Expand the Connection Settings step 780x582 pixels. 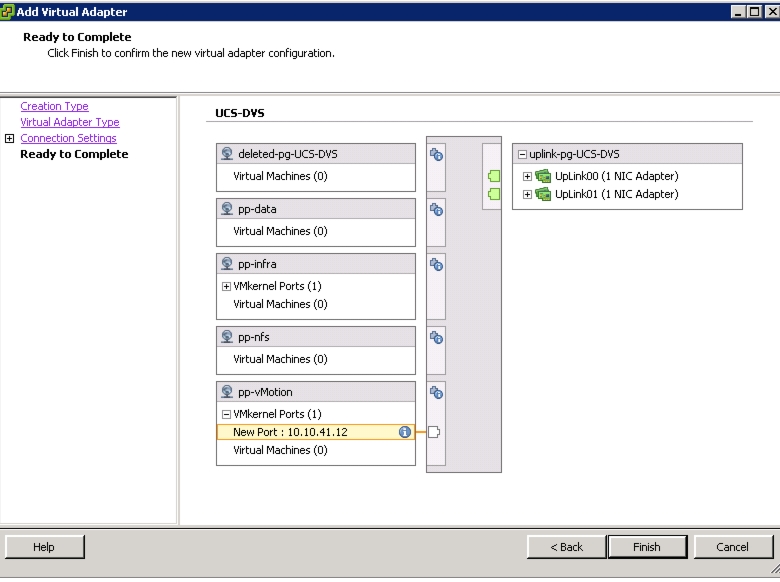click(x=9, y=138)
